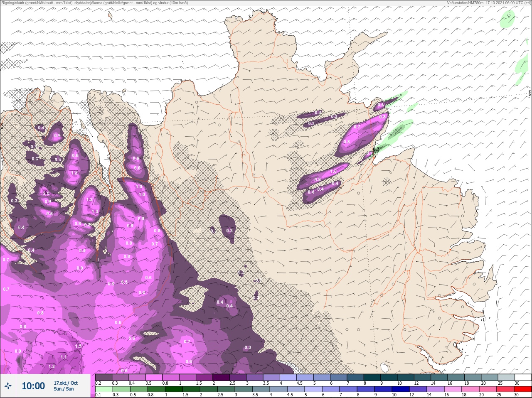Click the 1.5 precipitation value near bottom-left
This screenshot has width=532, height=398.
pos(78,346)
